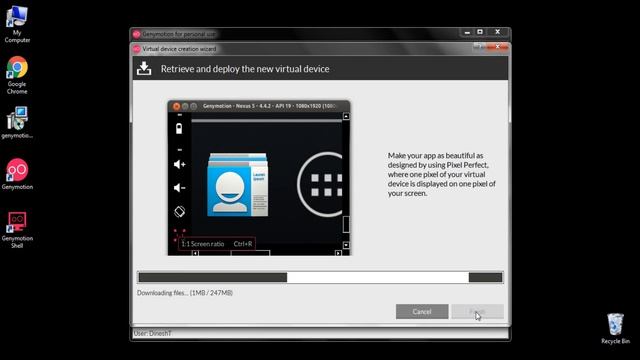Close the Virtual device creation wizard
The width and height of the screenshot is (640, 360).
pos(497,47)
